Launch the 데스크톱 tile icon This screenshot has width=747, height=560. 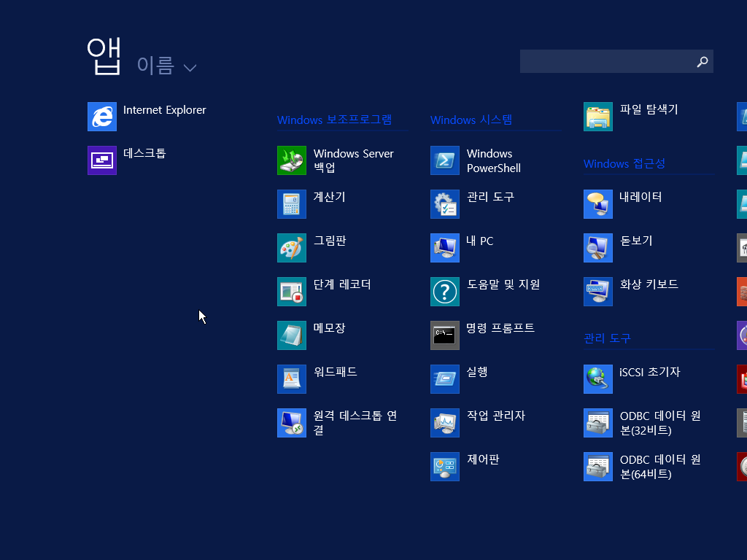tap(102, 160)
